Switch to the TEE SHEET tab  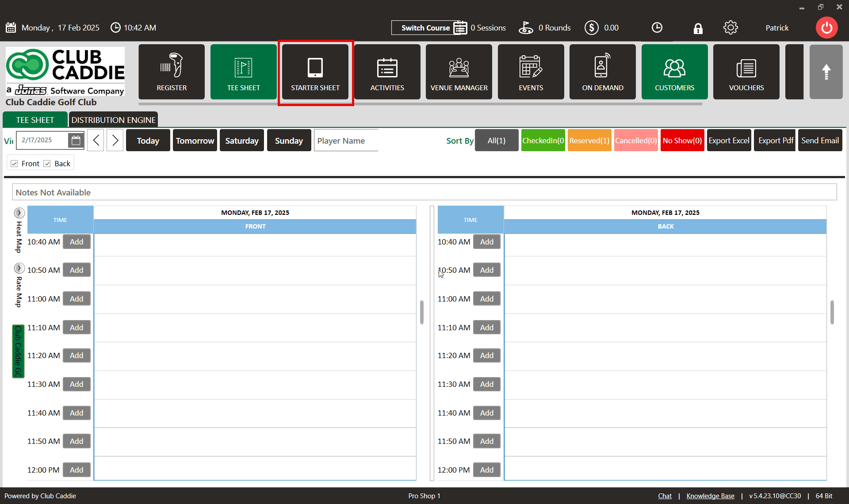(x=35, y=120)
